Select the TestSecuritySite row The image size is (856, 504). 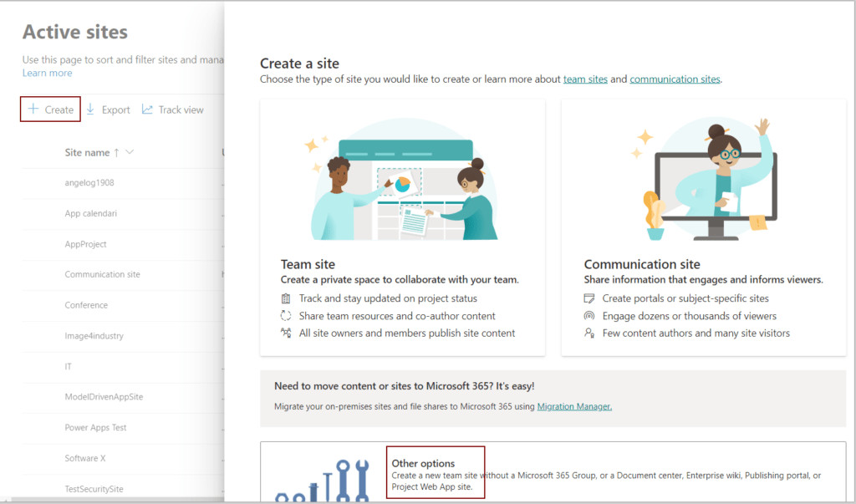pyautogui.click(x=94, y=489)
